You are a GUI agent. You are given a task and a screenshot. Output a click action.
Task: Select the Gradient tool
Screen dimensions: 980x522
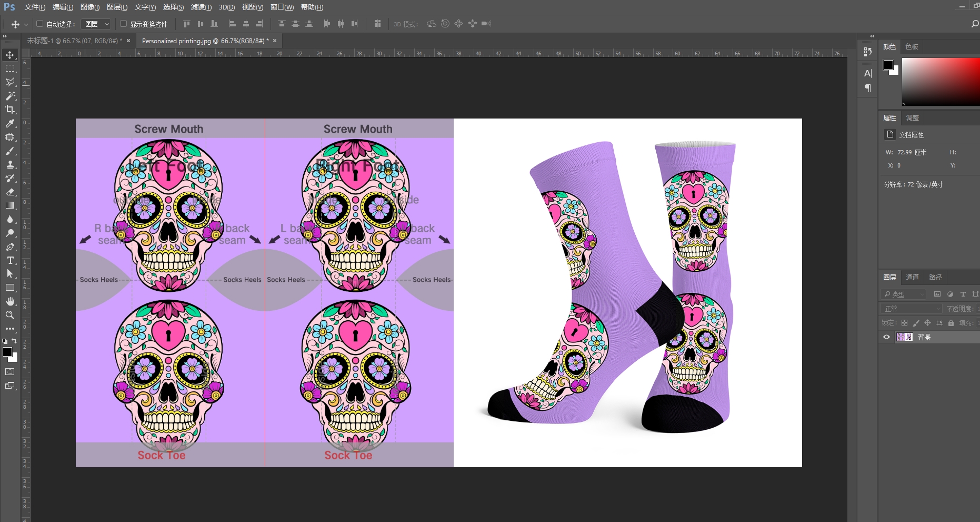click(x=10, y=205)
